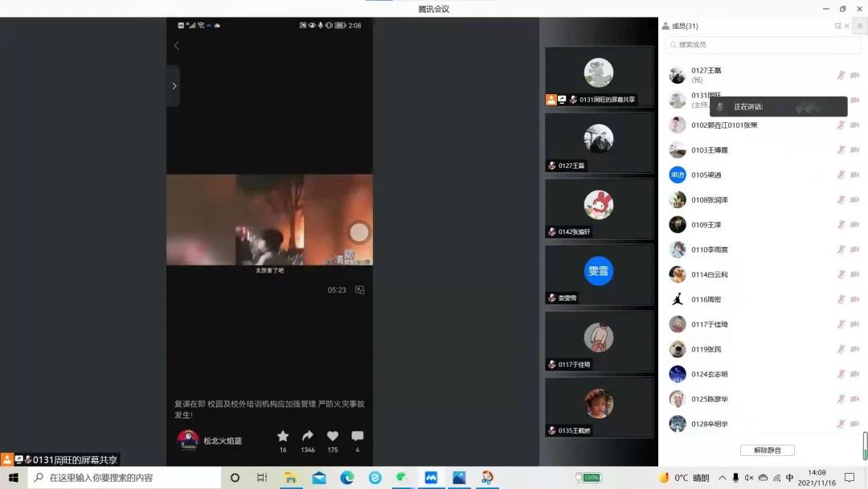Click the 解除静音 unmute button

pos(767,450)
